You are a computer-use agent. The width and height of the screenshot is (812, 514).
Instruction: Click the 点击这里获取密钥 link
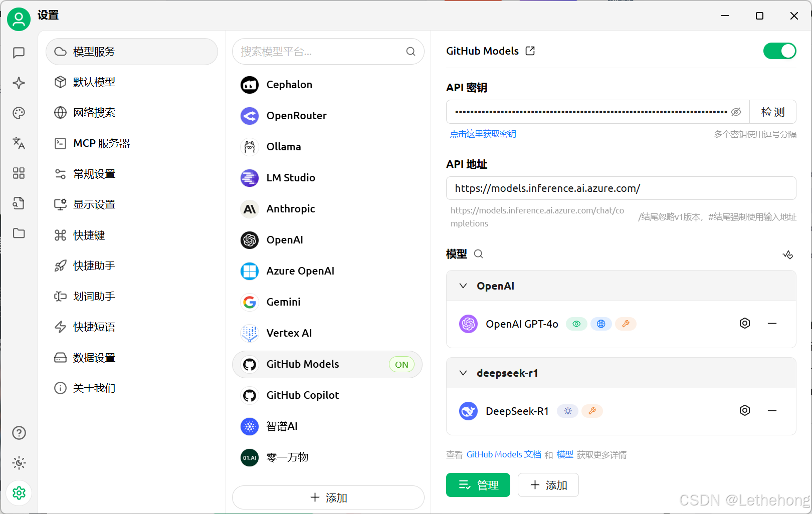pos(483,134)
